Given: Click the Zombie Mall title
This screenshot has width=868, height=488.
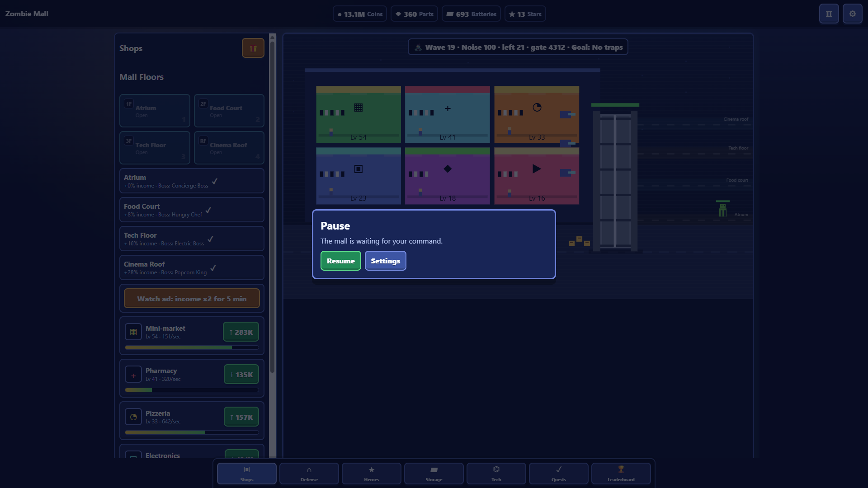Looking at the screenshot, I should (x=27, y=14).
